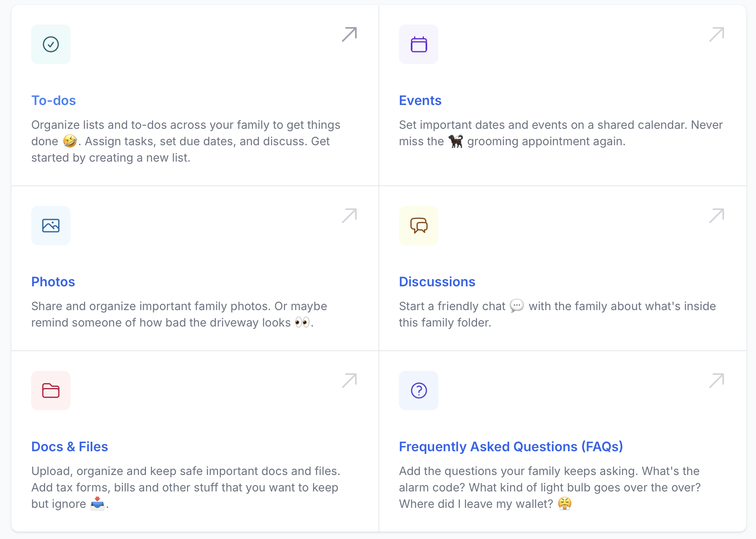Open FAQs via its diagonal arrow
Viewport: 756px width, 539px height.
717,381
